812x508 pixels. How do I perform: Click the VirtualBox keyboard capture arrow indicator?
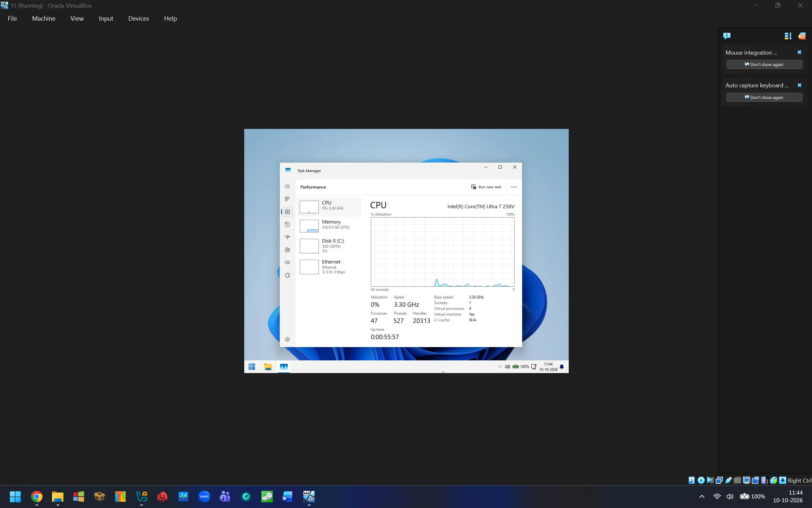(x=783, y=480)
